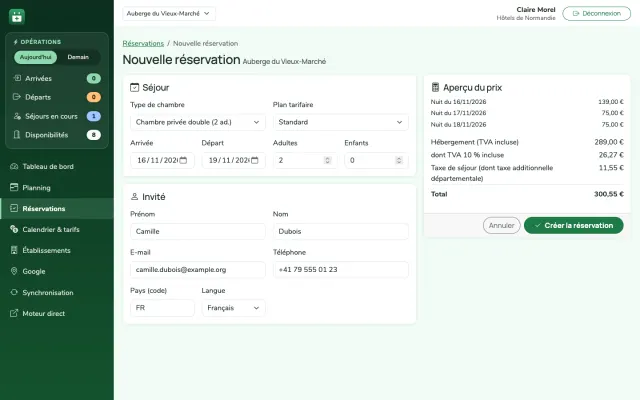The image size is (640, 400).
Task: Click the green calendar app logo
Action: 17,17
